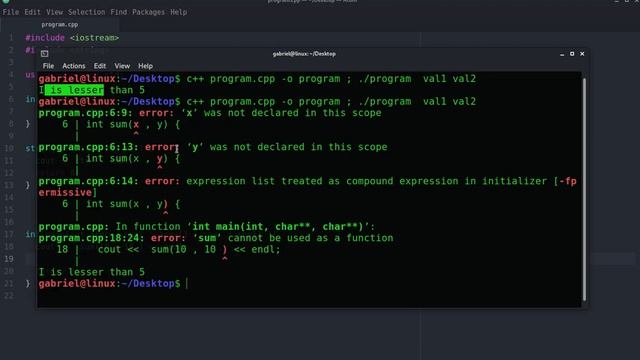This screenshot has width=640, height=360.
Task: Open the Atom File menu
Action: pyautogui.click(x=11, y=12)
